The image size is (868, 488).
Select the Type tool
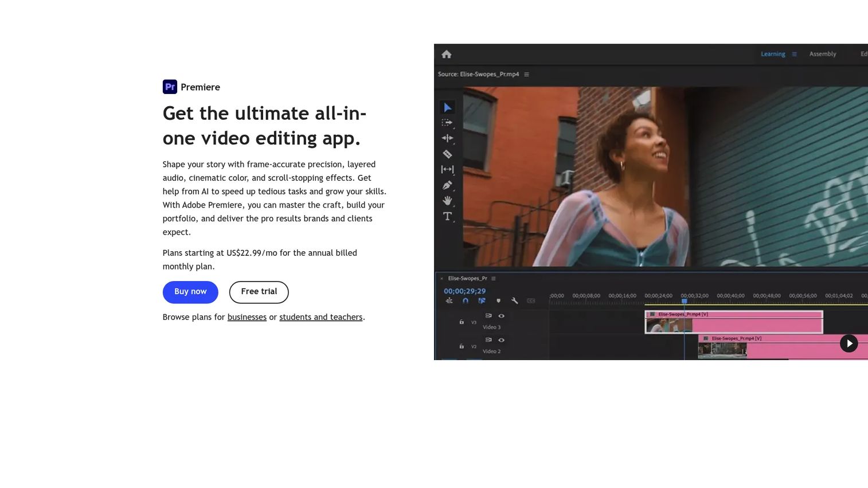click(447, 216)
